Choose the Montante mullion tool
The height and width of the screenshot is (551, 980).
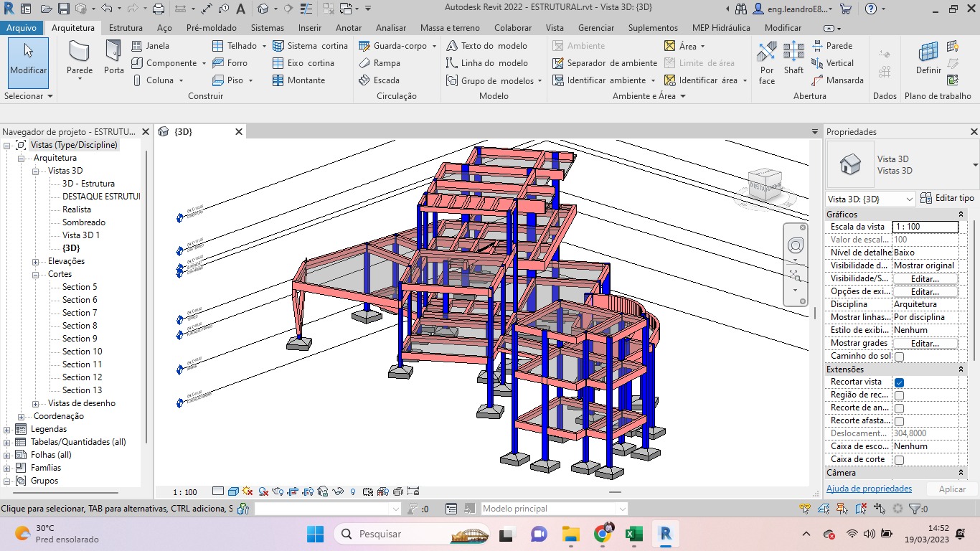click(x=298, y=80)
